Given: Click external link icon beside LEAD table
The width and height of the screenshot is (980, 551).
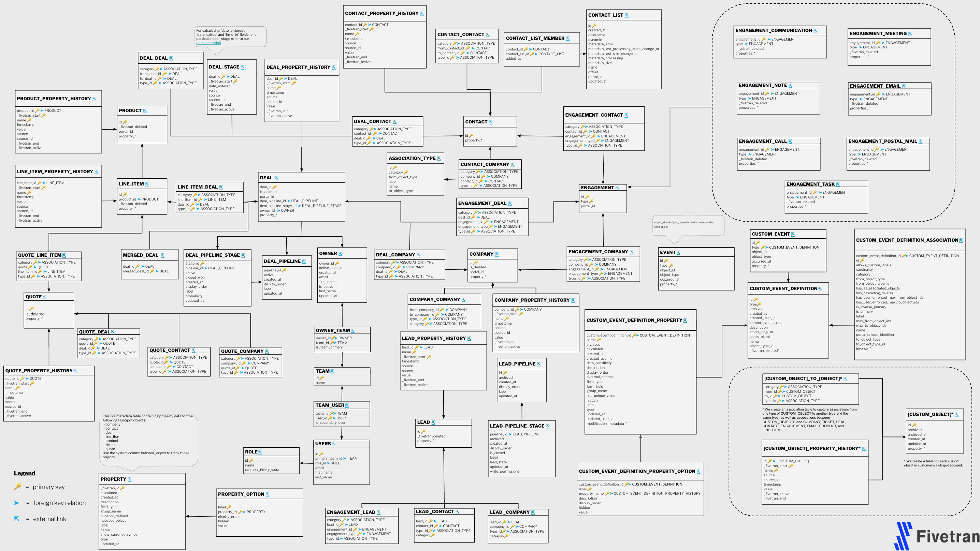Looking at the screenshot, I should [x=433, y=422].
